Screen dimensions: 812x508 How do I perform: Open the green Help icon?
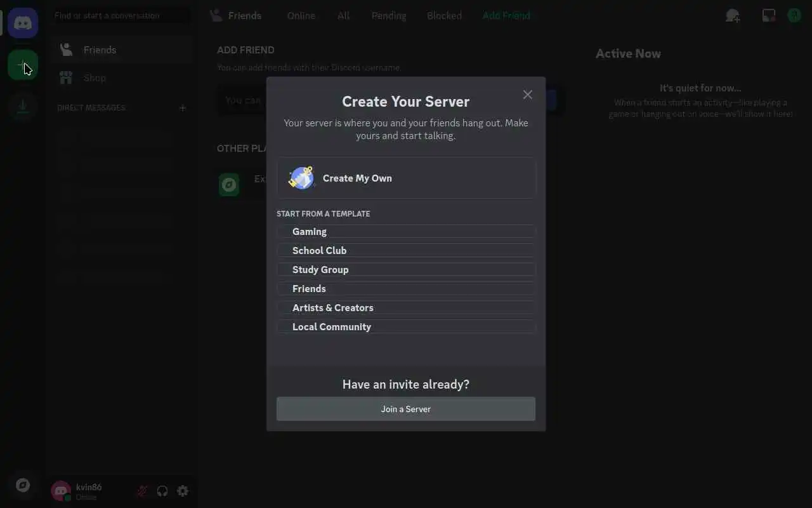(x=794, y=15)
